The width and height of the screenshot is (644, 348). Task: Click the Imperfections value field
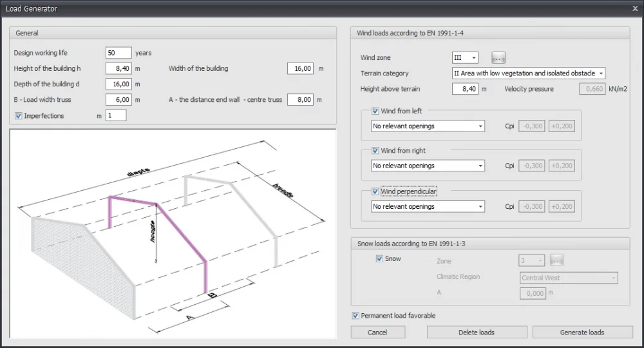click(x=116, y=116)
